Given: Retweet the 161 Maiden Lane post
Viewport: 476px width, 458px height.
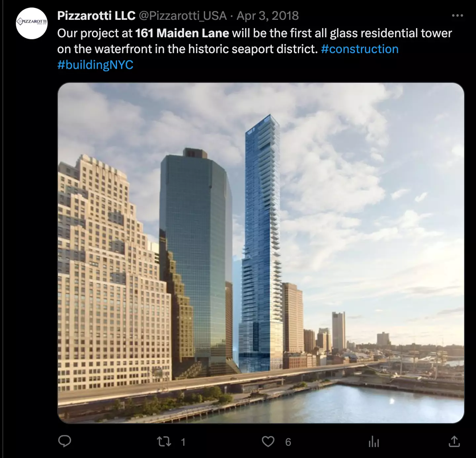Looking at the screenshot, I should (x=164, y=441).
